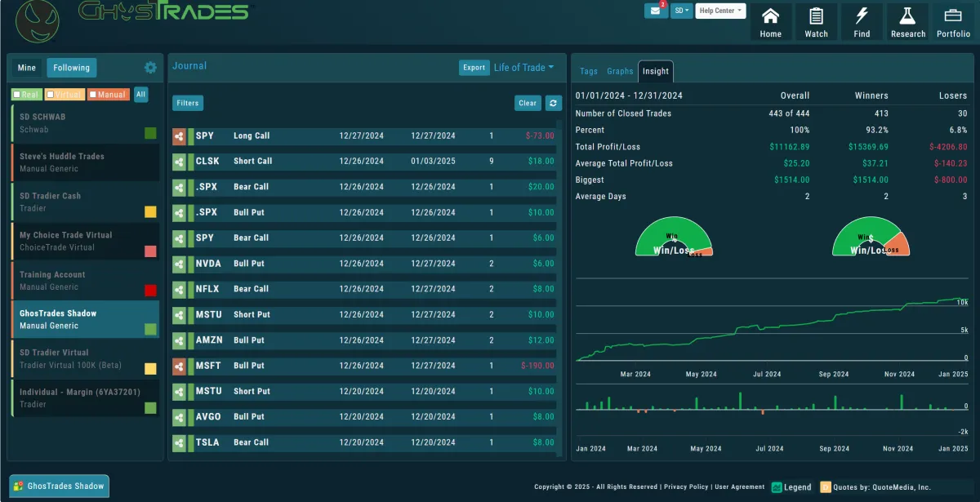Switch to the Graphs tab
Screen dimensions: 980x502
tap(620, 71)
